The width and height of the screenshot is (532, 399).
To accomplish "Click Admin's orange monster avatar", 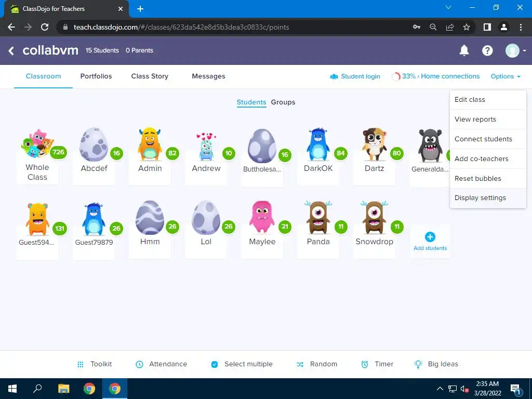I will [x=149, y=144].
